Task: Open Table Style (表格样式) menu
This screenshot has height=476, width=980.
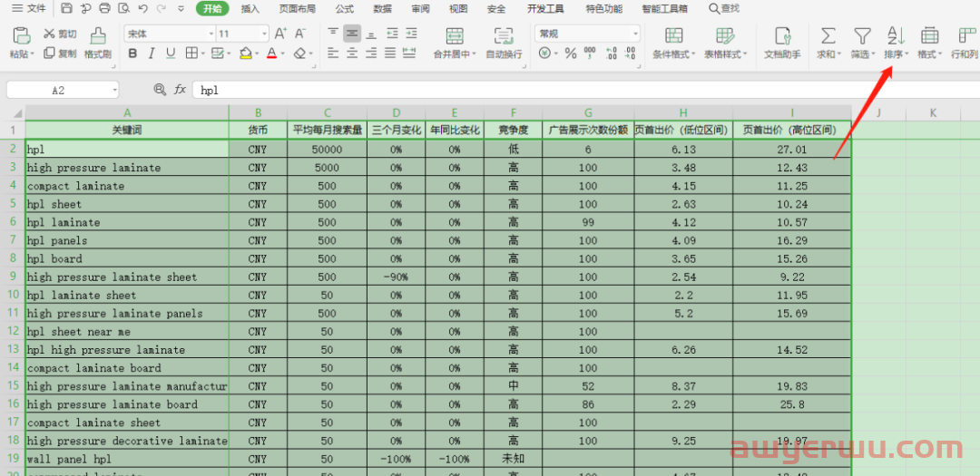Action: 725,43
